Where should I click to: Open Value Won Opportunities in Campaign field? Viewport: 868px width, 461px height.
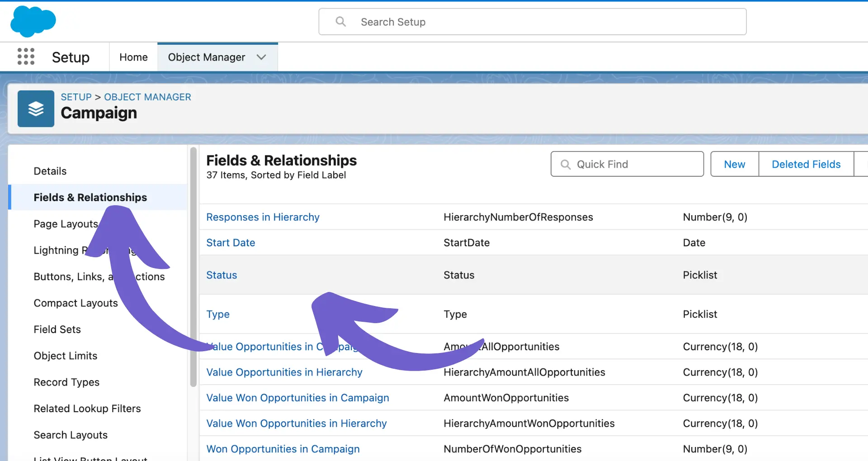(x=297, y=398)
